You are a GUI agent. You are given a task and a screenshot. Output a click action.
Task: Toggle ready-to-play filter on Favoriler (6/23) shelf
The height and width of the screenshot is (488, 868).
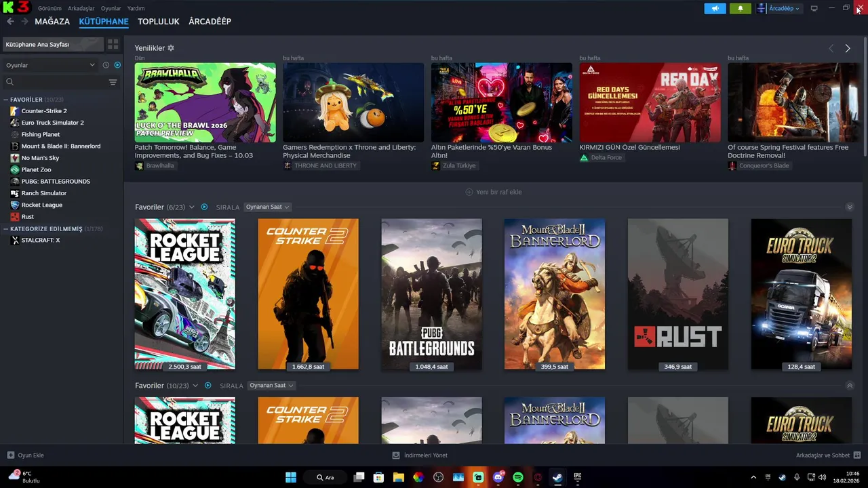tap(204, 207)
